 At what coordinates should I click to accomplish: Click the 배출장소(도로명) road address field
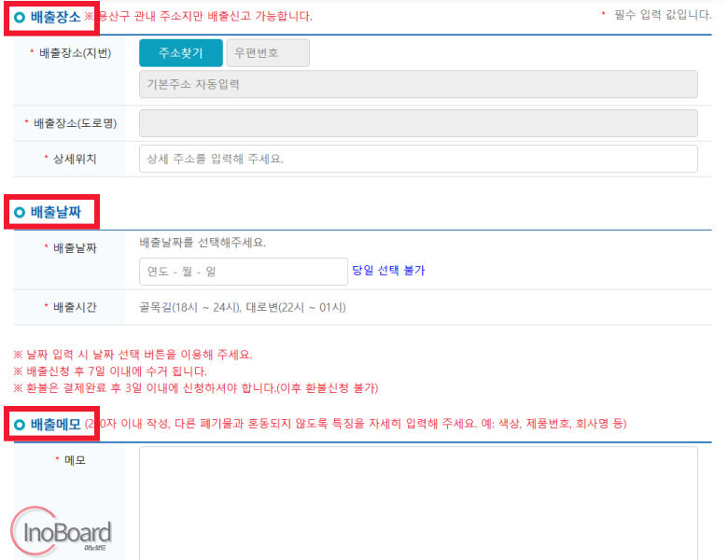[x=418, y=123]
